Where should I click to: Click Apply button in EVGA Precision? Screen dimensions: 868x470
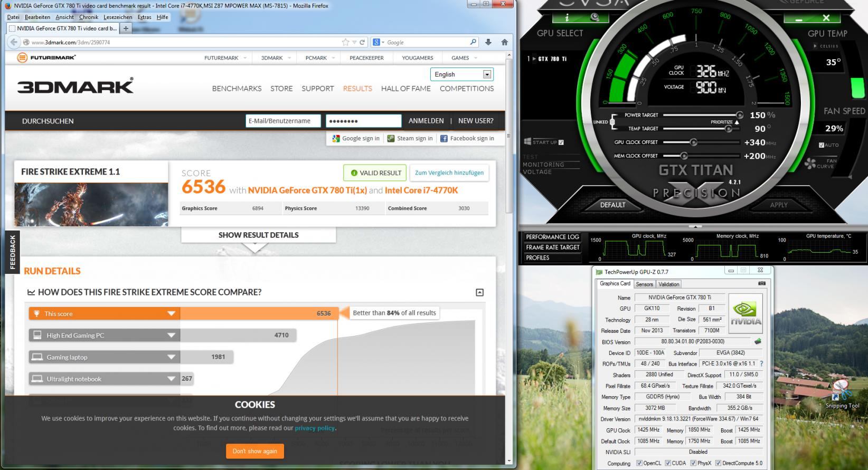click(779, 205)
